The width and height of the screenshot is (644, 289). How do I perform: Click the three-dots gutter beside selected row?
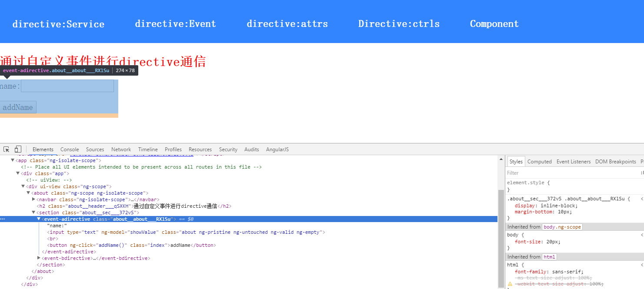[x=3, y=219]
